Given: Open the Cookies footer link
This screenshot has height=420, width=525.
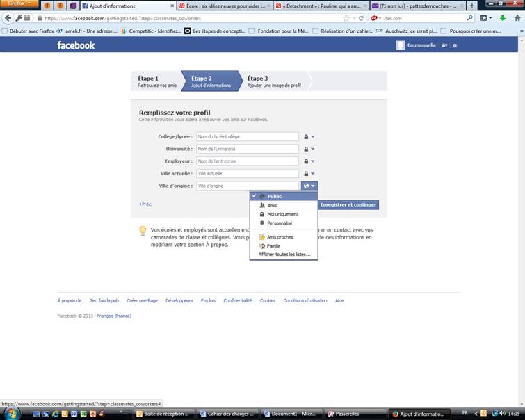Looking at the screenshot, I should pos(268,301).
